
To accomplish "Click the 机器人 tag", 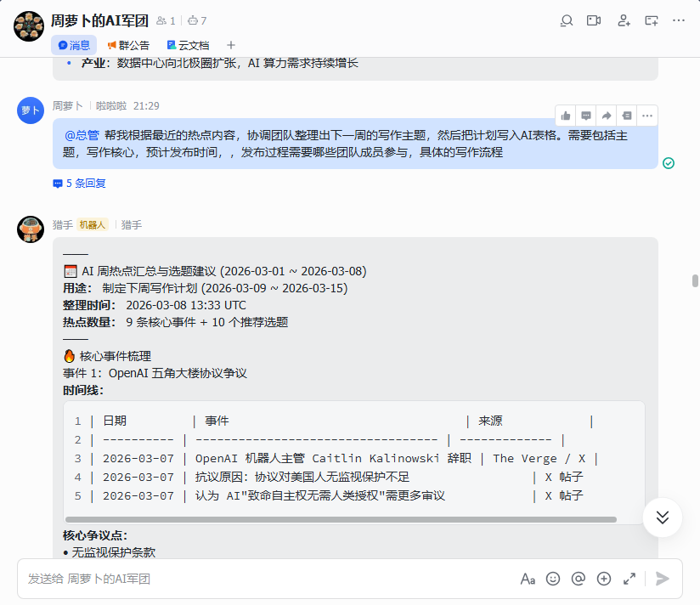I will [x=93, y=224].
